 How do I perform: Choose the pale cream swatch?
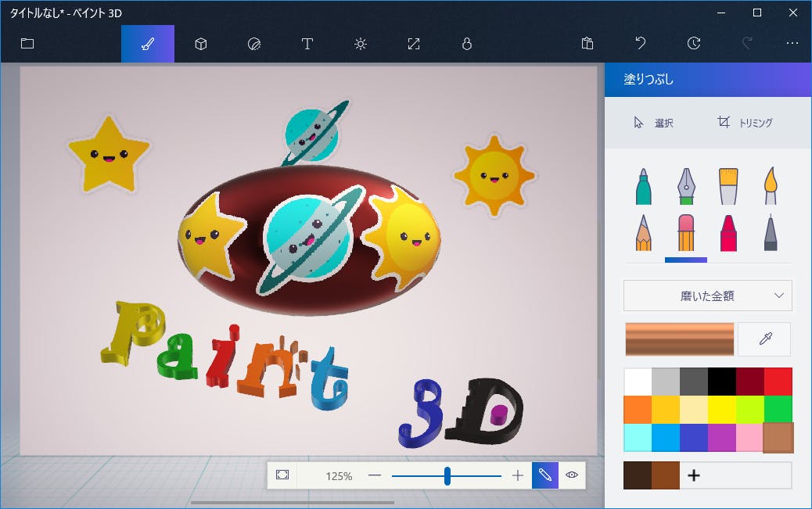tap(694, 410)
